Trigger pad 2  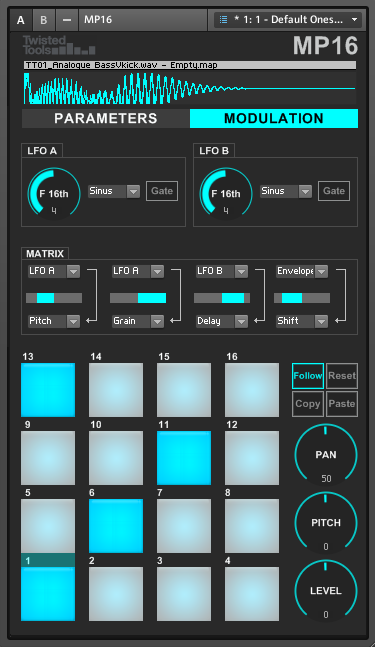(116, 594)
